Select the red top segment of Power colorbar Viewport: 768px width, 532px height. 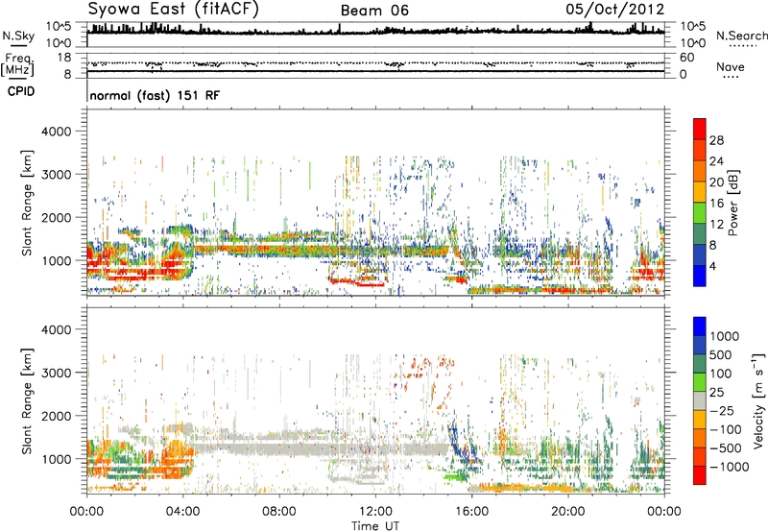700,129
